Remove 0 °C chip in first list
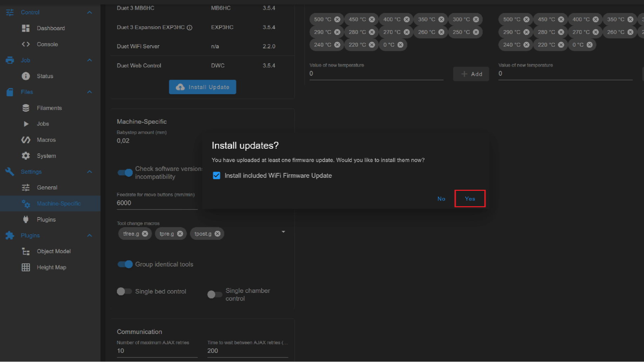The image size is (644, 362). pos(400,45)
